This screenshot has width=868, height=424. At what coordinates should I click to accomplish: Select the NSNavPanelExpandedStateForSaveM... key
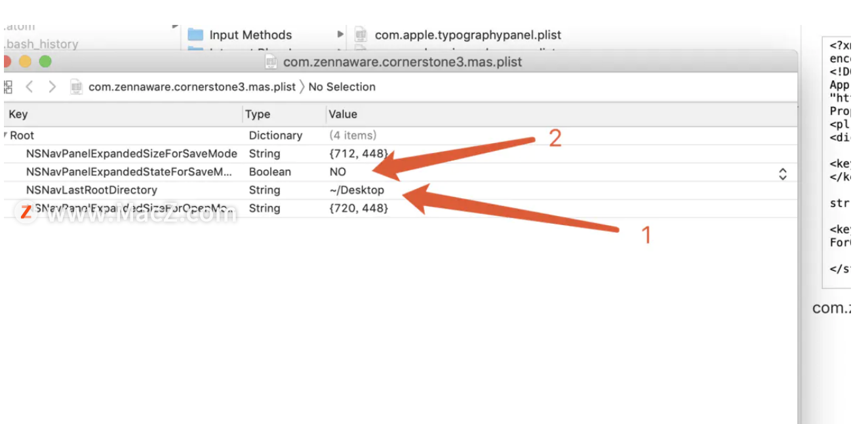click(129, 172)
